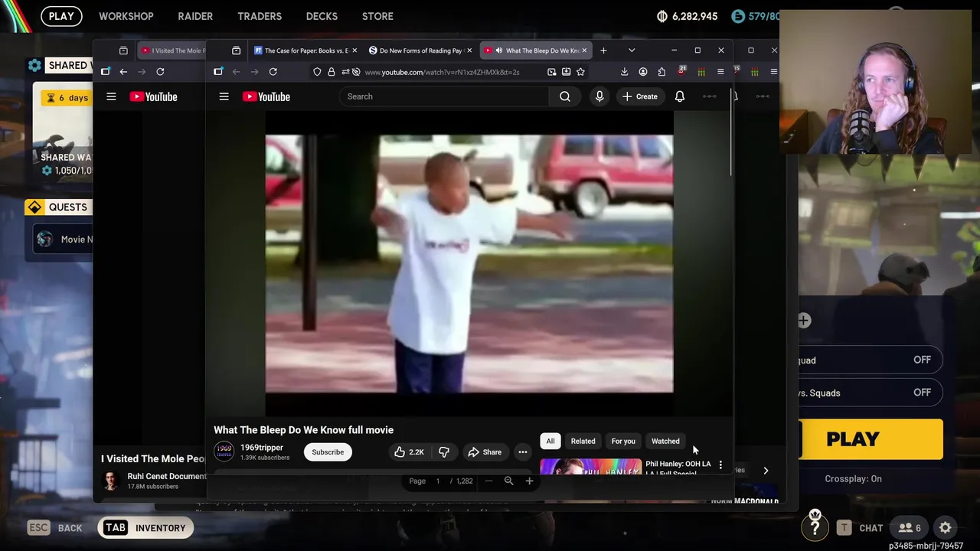Screen dimensions: 980x551
Task: Like the video with 2.2K likes
Action: tap(409, 452)
